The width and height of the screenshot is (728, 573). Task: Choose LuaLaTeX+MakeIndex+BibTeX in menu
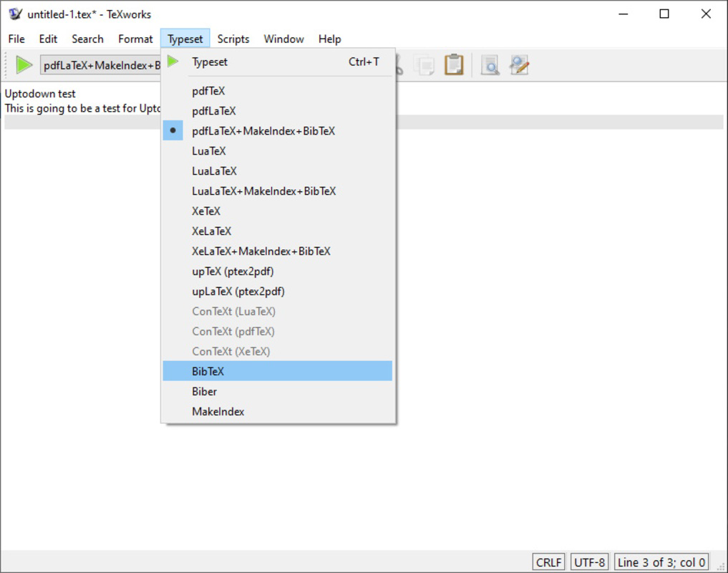click(278, 191)
